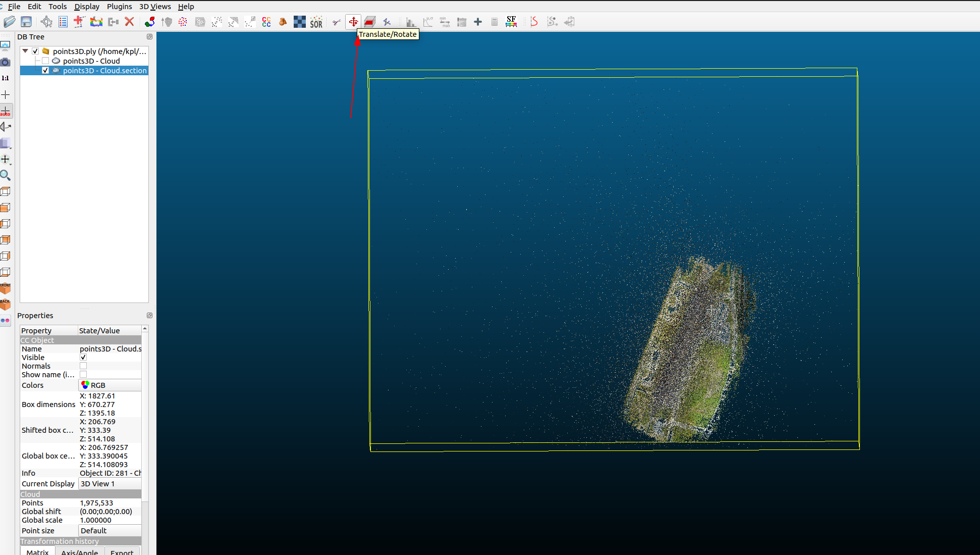Uncheck the points3D - Cloud.section checkbox

point(45,71)
